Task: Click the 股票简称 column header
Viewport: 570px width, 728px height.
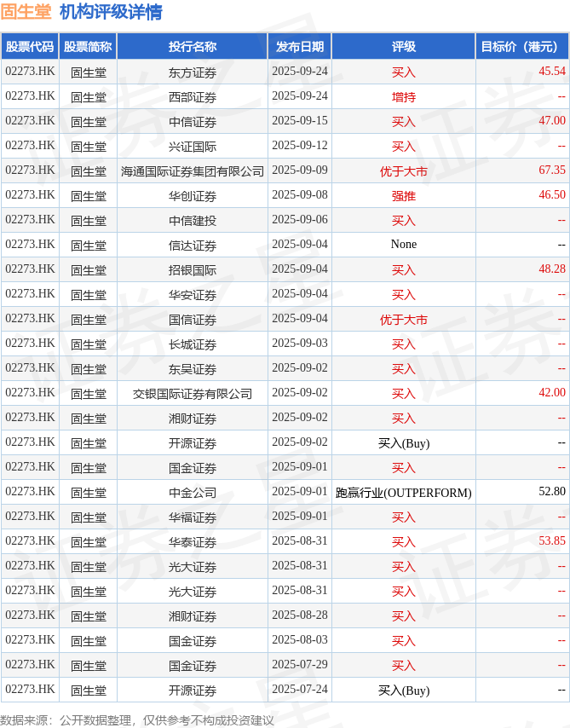Action: tap(88, 46)
